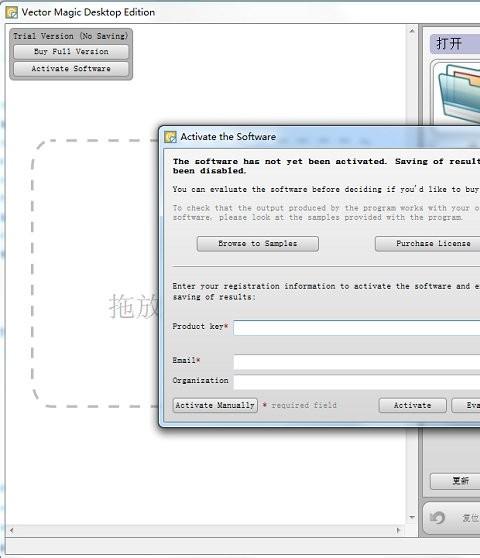
Task: Focus the Organization input field
Action: pyautogui.click(x=357, y=382)
